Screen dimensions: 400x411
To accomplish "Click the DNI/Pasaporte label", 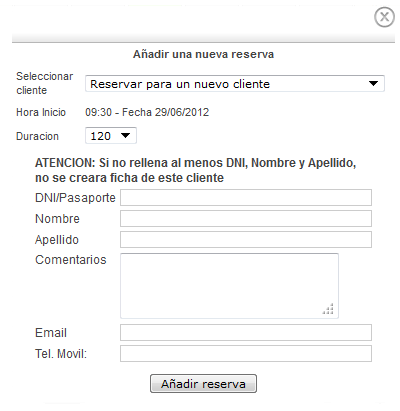I will pos(75,198).
